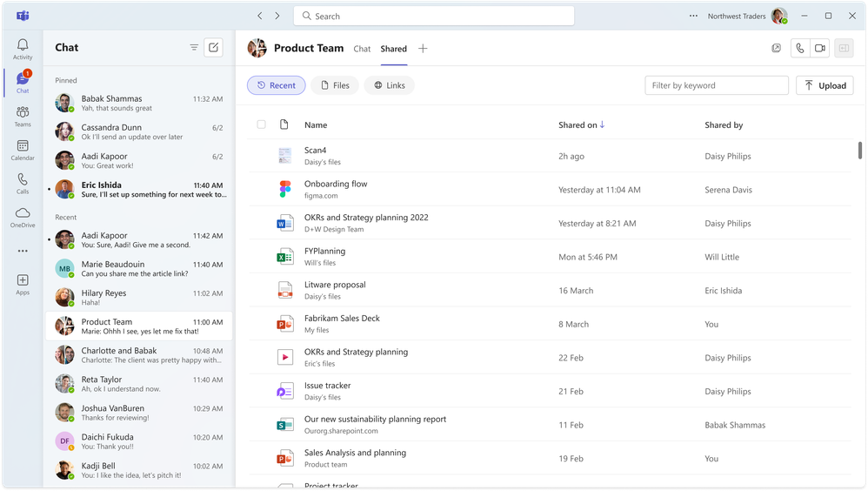The width and height of the screenshot is (868, 491).
Task: Sort by Shared on column arrow
Action: click(x=602, y=124)
